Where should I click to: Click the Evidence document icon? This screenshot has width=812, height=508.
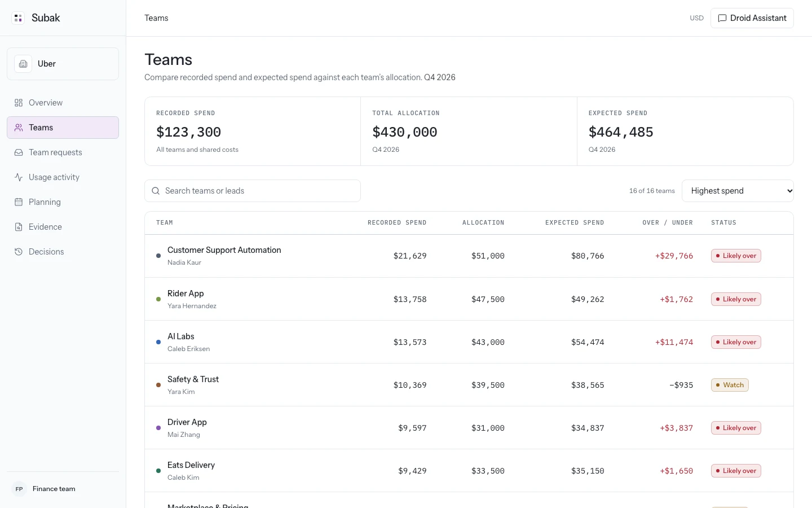coord(19,227)
